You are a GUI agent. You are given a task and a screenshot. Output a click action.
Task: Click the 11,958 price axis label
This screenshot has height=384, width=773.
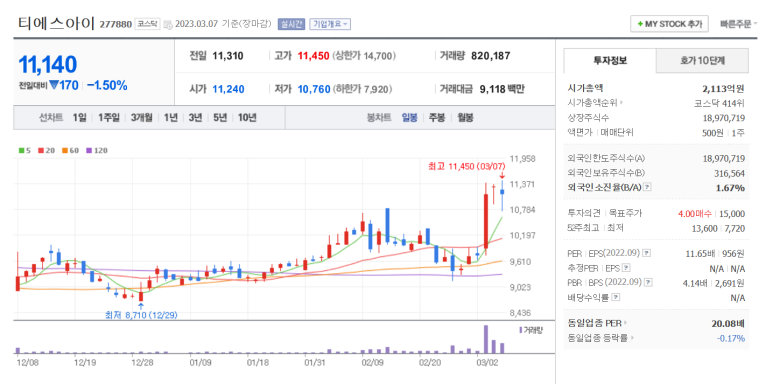523,159
